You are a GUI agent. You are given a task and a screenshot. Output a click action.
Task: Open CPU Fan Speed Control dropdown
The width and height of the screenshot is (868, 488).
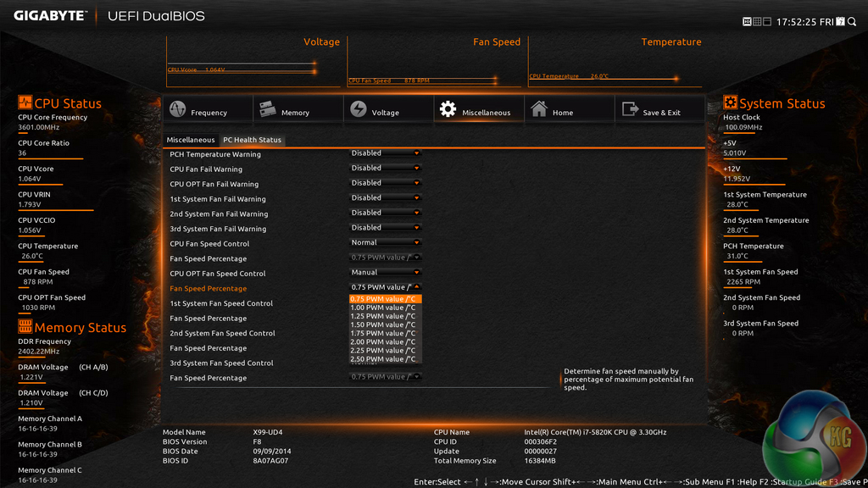[386, 243]
